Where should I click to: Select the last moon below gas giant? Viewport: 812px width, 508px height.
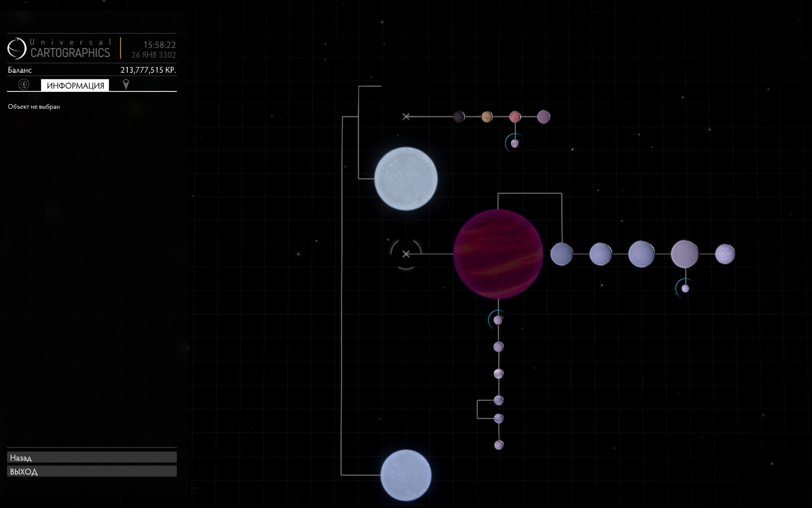(499, 445)
